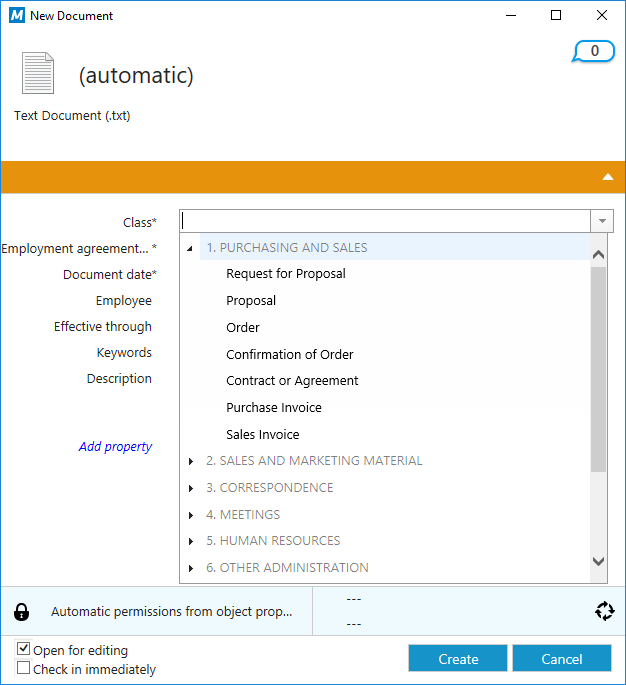Open the Class dropdown arrow
Viewport: 626px width, 685px height.
coord(602,221)
